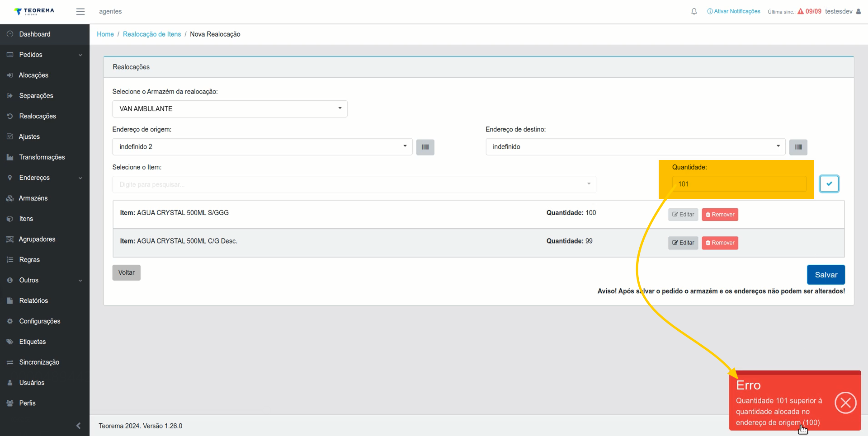
Task: Scan barcode for destination address
Action: pos(798,147)
